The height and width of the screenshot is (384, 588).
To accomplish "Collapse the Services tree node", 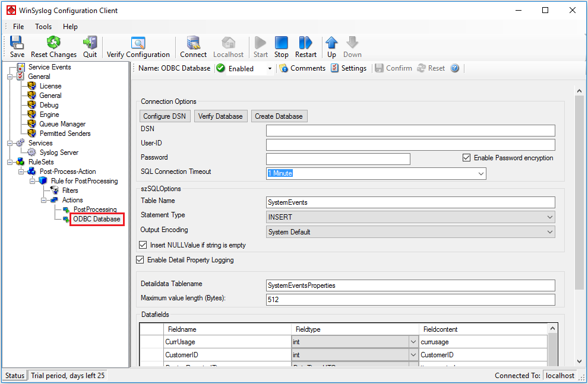I will 10,143.
